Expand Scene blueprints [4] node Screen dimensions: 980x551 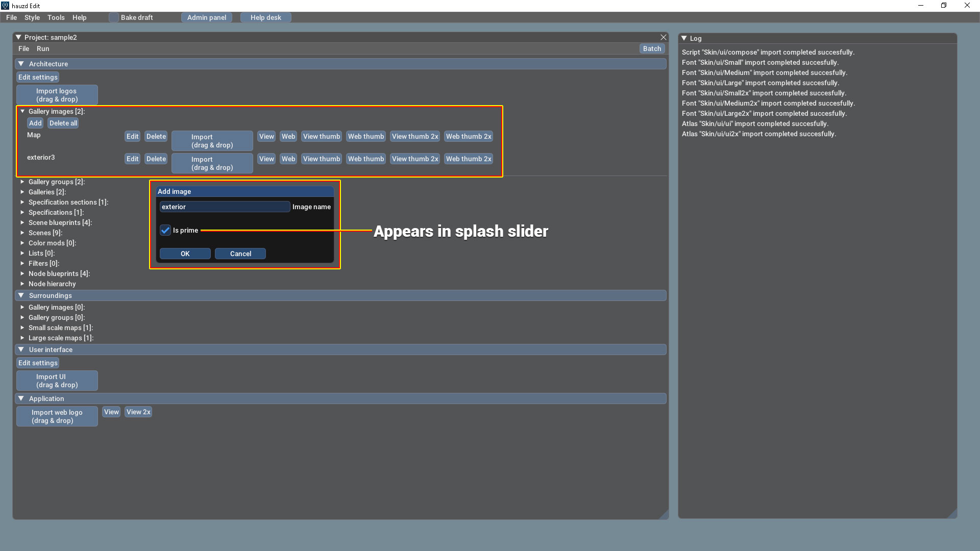pyautogui.click(x=22, y=222)
